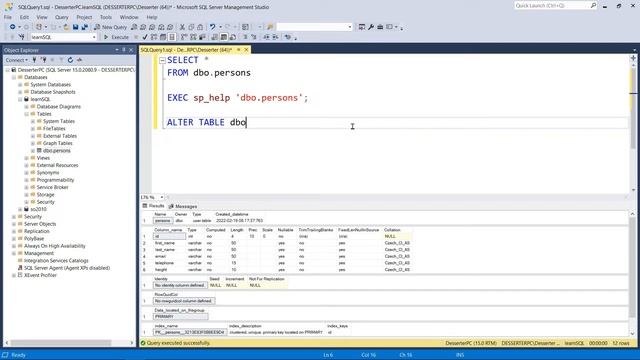Image resolution: width=640 pixels, height=360 pixels.
Task: Click Object Explorer connect plug icon
Action: 34,60
